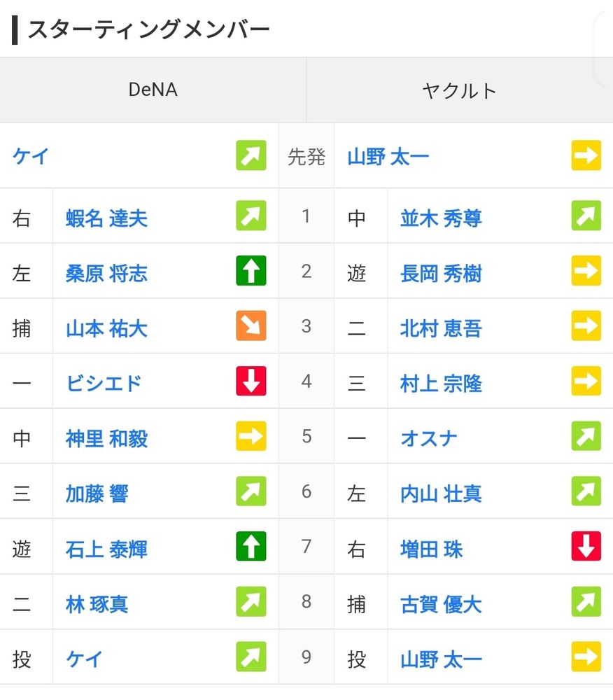Click the スターティングメンバー heading
The image size is (613, 700).
pyautogui.click(x=148, y=30)
